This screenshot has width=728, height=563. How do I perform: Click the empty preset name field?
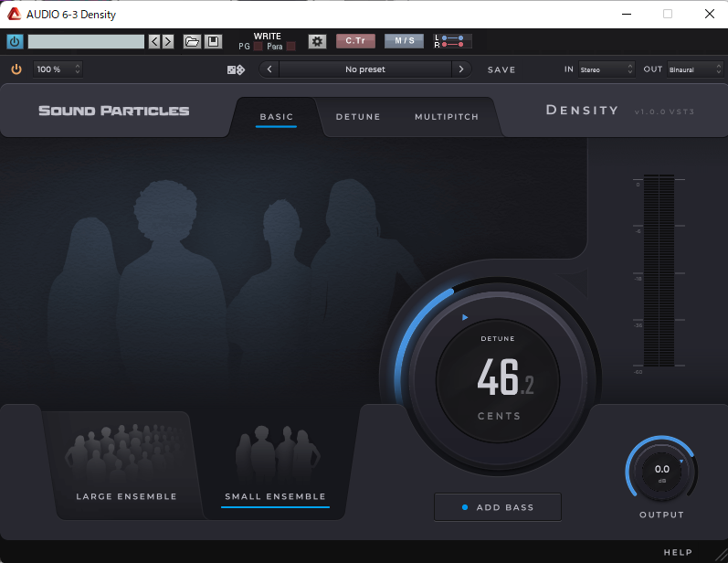(86, 42)
